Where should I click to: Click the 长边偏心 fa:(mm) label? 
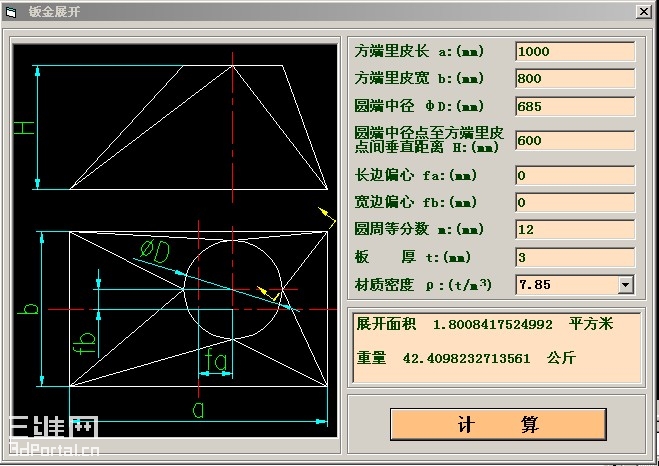(x=415, y=175)
